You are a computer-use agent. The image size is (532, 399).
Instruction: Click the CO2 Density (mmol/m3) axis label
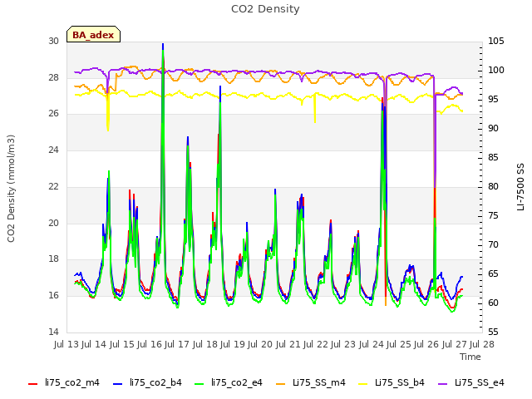click(11, 189)
